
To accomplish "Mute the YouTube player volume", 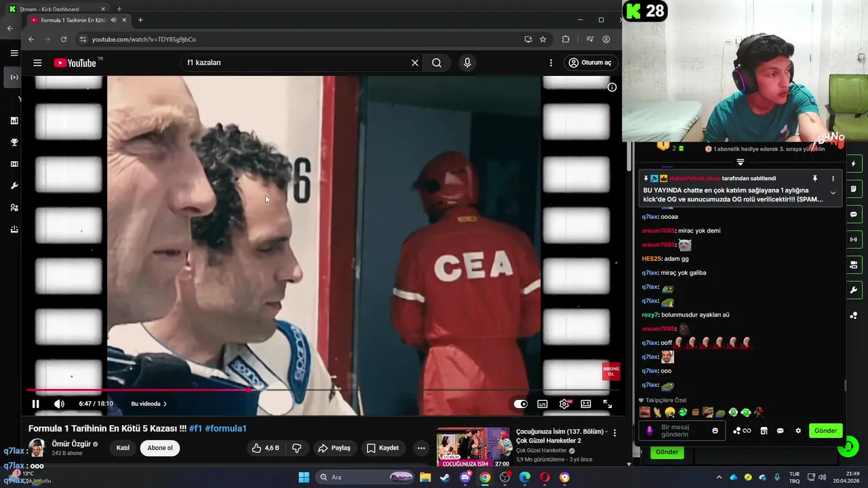I will [59, 404].
